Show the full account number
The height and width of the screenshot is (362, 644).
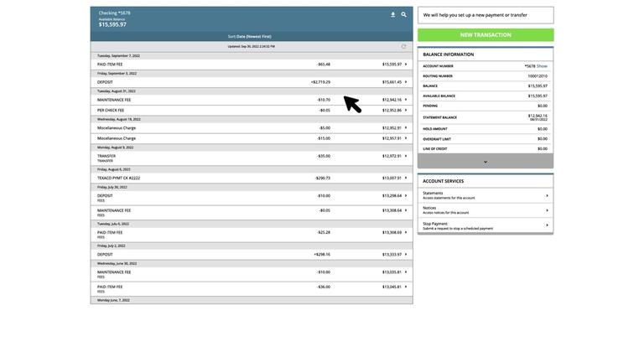[542, 65]
